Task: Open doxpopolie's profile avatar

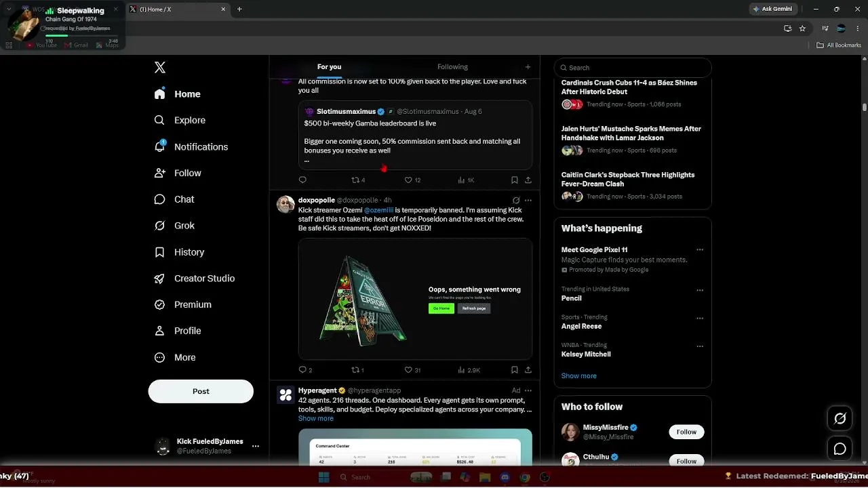Action: [x=285, y=205]
